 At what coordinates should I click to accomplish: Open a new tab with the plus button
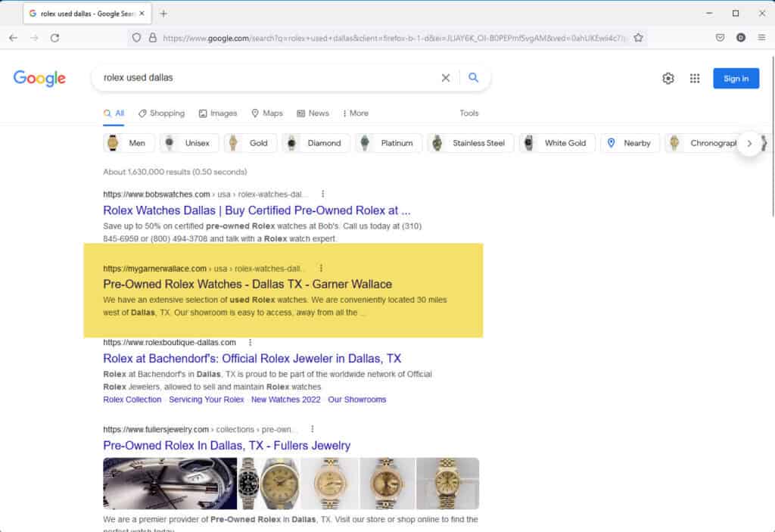[x=163, y=14]
